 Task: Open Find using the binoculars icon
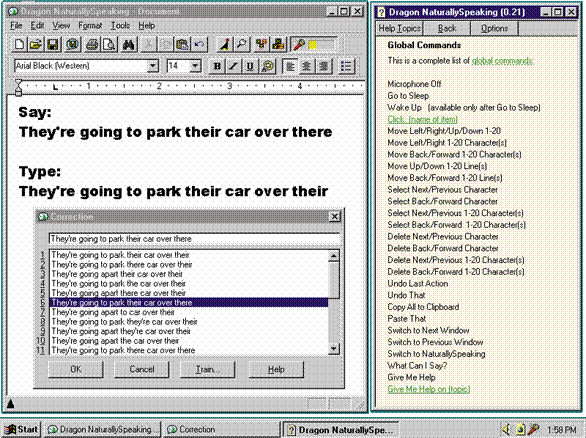[x=129, y=45]
